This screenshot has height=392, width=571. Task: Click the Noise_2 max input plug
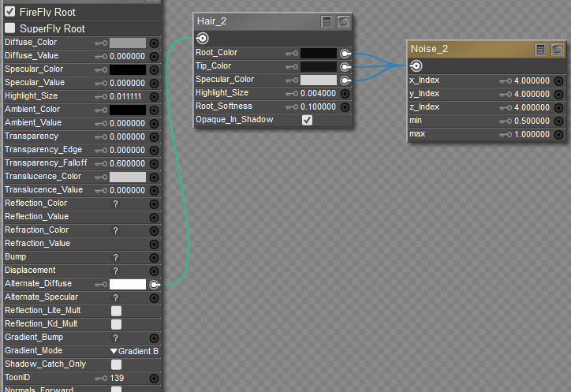coord(558,134)
